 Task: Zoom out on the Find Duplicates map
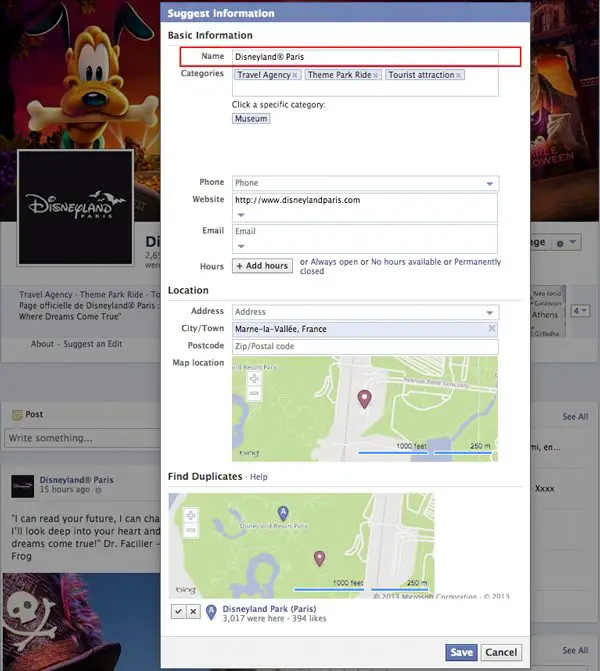click(x=191, y=531)
